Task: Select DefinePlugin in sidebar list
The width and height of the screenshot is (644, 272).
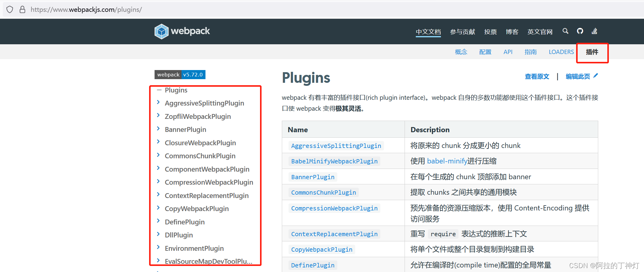Action: pos(185,222)
